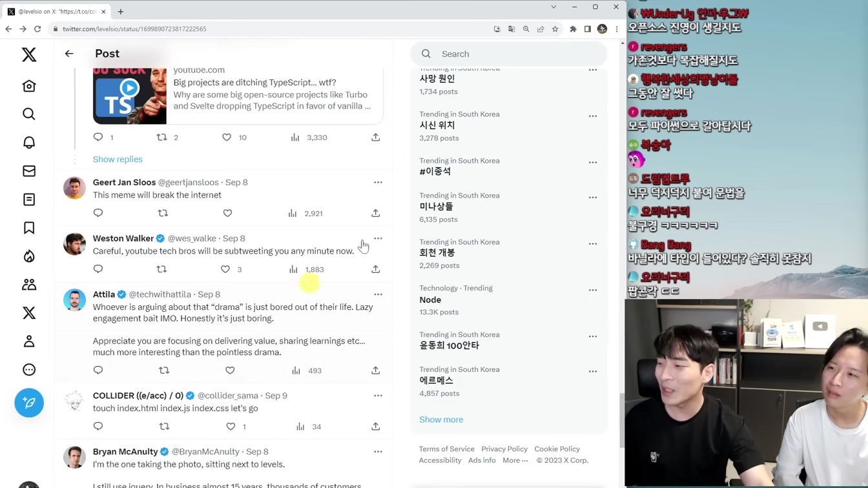
Task: Like the YouTube link tweet with 10 likes
Action: 227,137
